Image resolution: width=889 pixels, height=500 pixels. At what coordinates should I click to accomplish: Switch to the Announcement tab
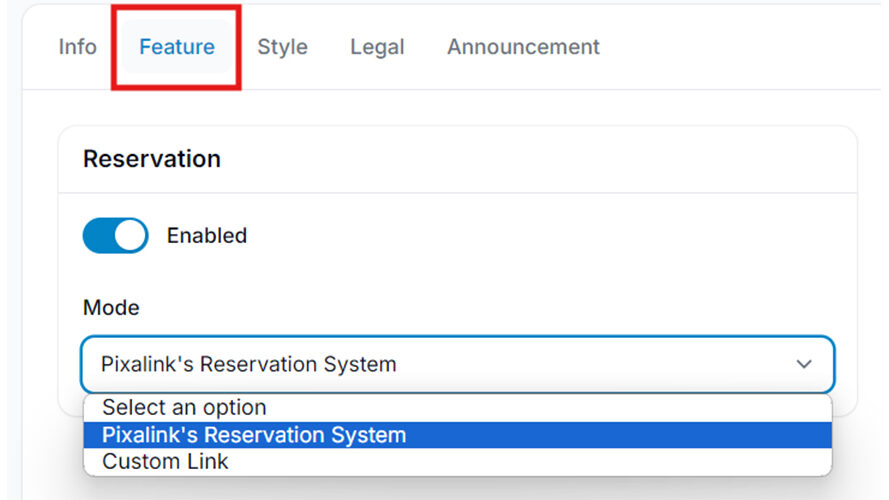pyautogui.click(x=523, y=46)
